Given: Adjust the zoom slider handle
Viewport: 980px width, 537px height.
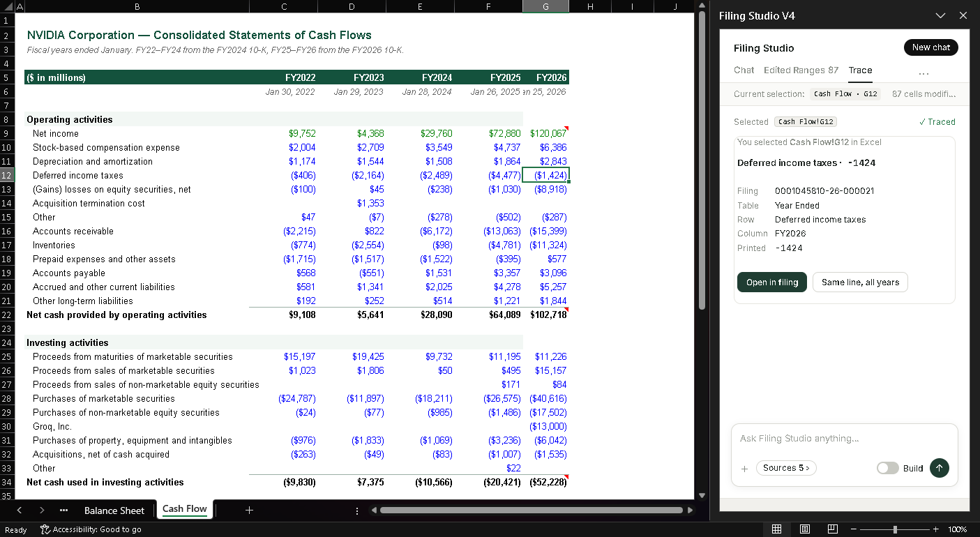Looking at the screenshot, I should [895, 529].
